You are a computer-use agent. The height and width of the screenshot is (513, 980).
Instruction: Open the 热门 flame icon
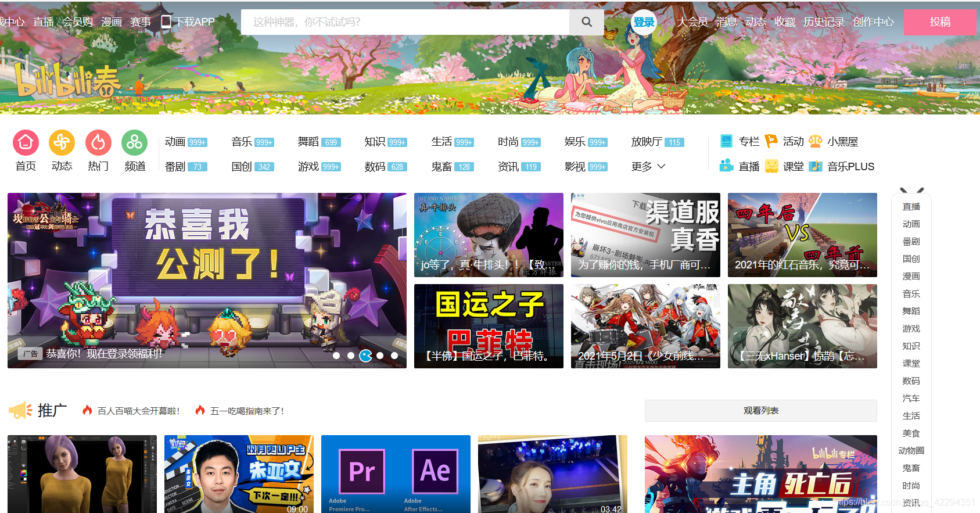[98, 142]
